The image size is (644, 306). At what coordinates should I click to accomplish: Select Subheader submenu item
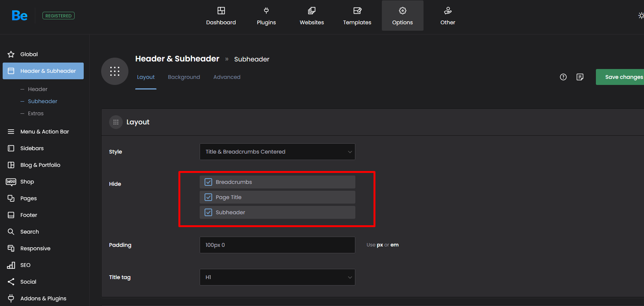click(42, 101)
